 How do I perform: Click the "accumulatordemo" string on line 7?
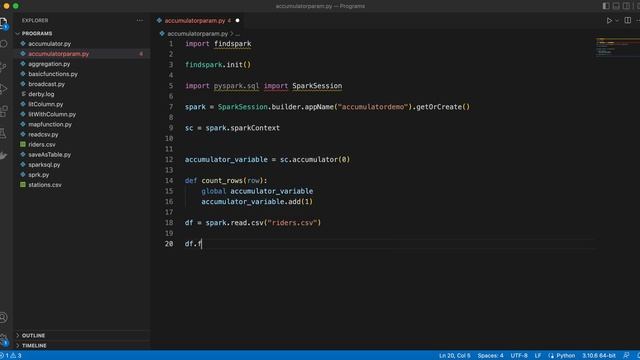(373, 107)
